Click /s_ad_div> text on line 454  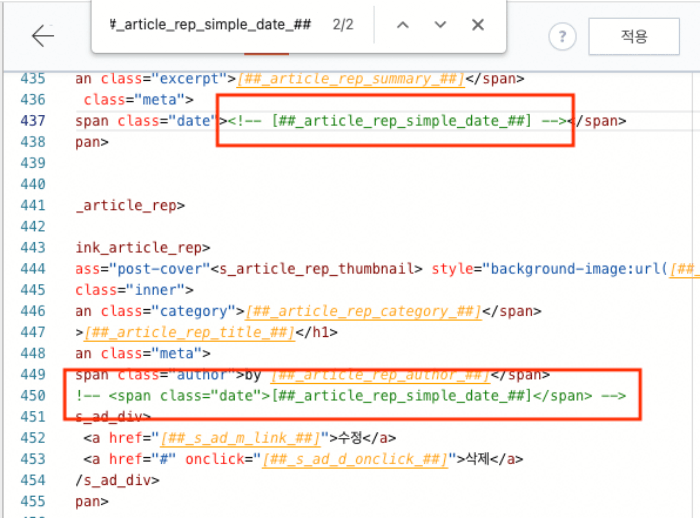click(117, 480)
